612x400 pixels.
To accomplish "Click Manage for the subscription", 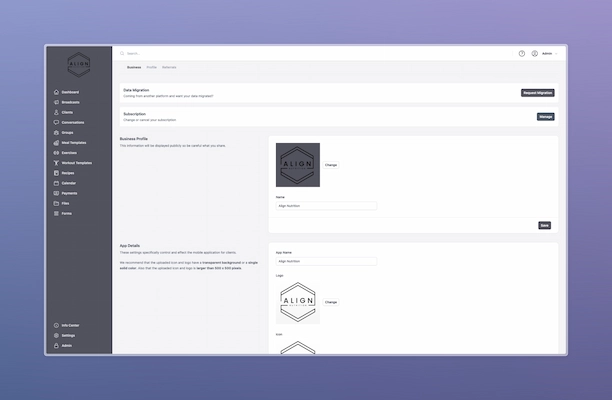I will 545,117.
